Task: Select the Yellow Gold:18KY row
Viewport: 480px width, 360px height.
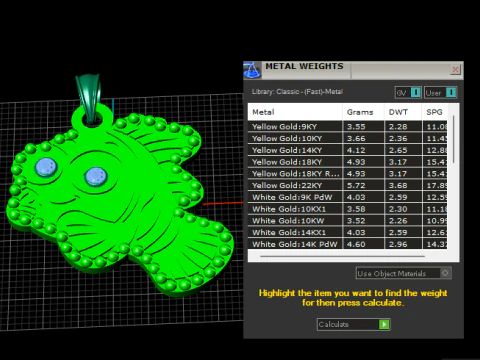Action: (x=347, y=162)
